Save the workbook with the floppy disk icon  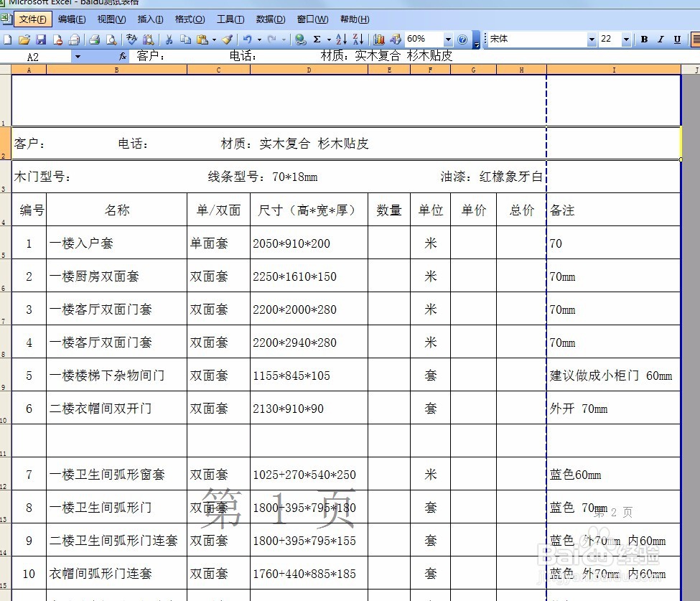click(41, 39)
